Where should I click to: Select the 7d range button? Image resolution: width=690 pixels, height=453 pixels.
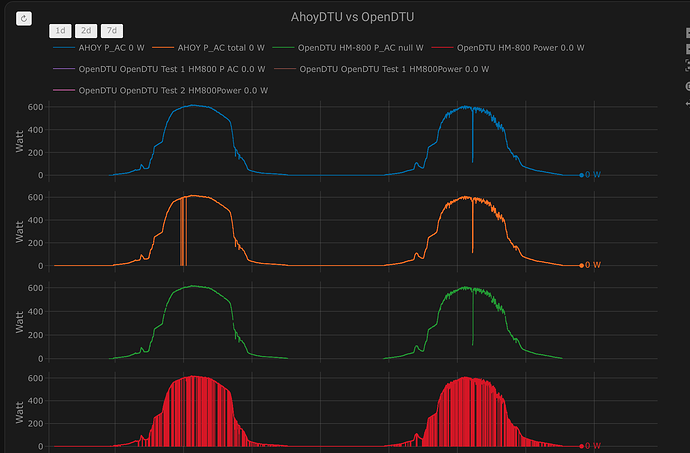point(112,30)
